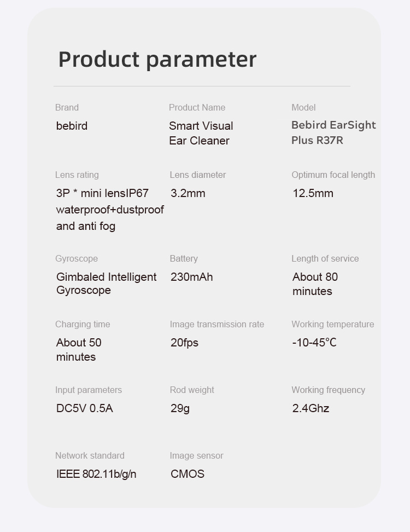The image size is (410, 532).
Task: Select the "Gimbaled Intelligent Gyroscope" text
Action: (106, 284)
